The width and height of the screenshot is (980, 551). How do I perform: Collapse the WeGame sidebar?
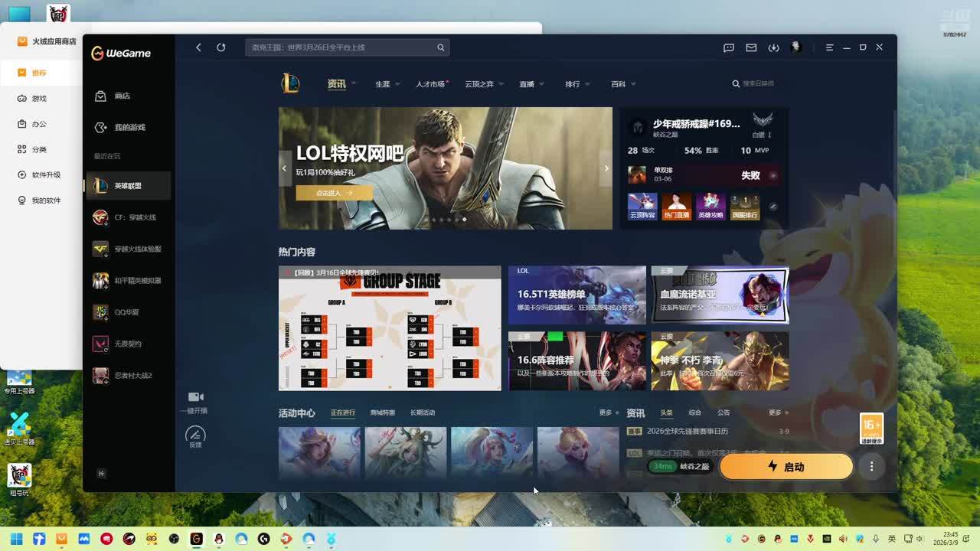click(101, 474)
